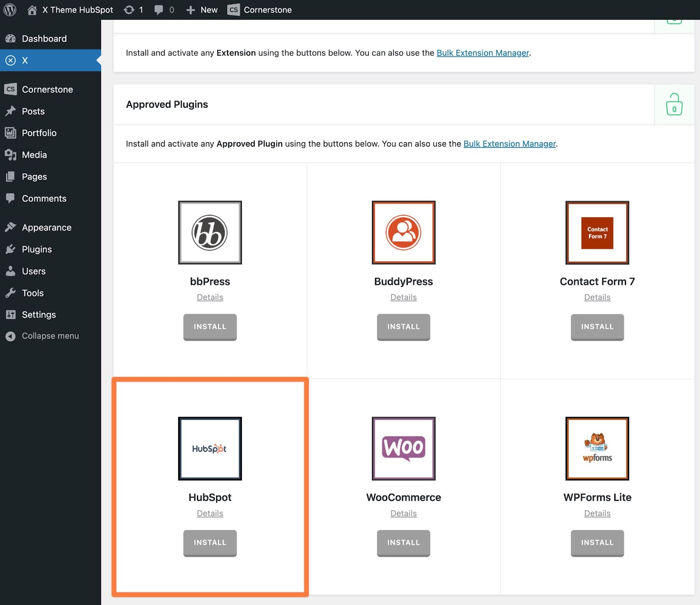
Task: Click the Cornerstone toolbar item
Action: (259, 10)
